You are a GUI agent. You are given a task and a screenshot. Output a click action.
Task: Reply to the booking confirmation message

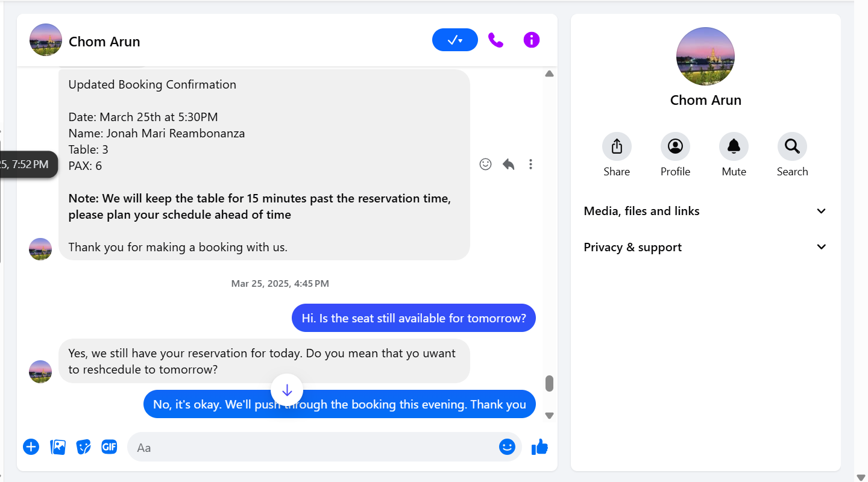pos(508,164)
